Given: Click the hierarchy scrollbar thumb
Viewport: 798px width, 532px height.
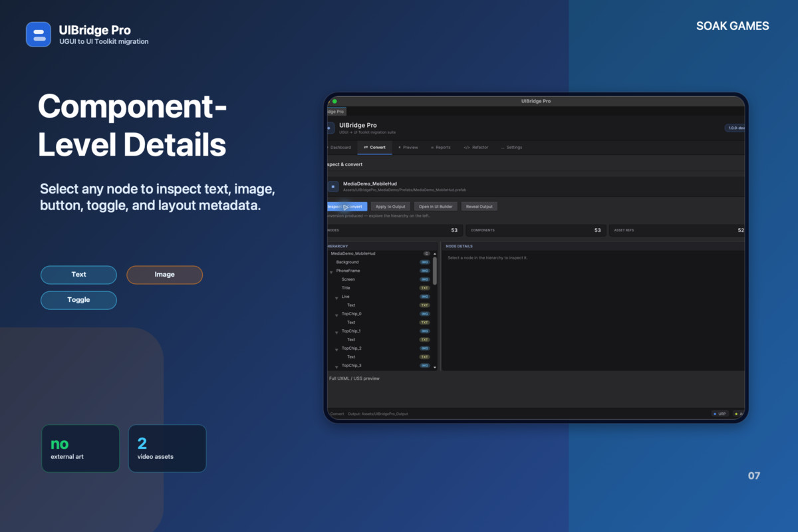Looking at the screenshot, I should tap(435, 270).
